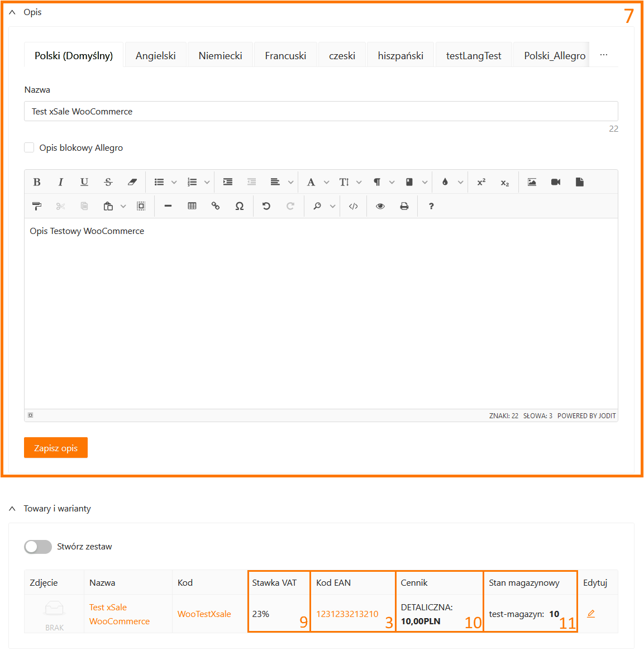Toggle editor preview eye icon
Image resolution: width=644 pixels, height=660 pixels.
(x=380, y=206)
